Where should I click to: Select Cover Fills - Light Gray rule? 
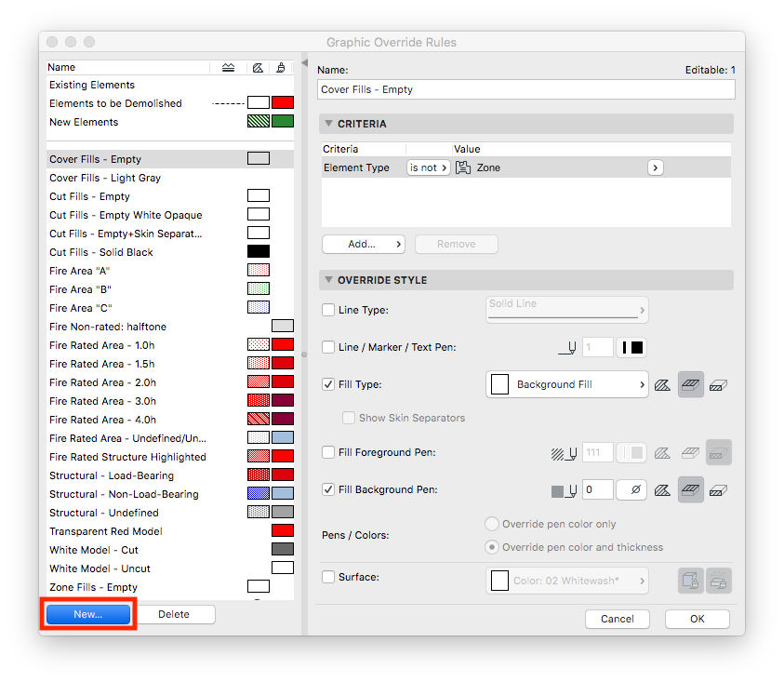pyautogui.click(x=170, y=178)
